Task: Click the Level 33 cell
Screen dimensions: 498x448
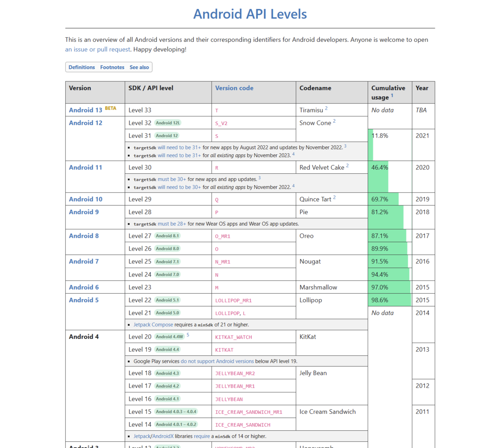Action: pyautogui.click(x=169, y=110)
